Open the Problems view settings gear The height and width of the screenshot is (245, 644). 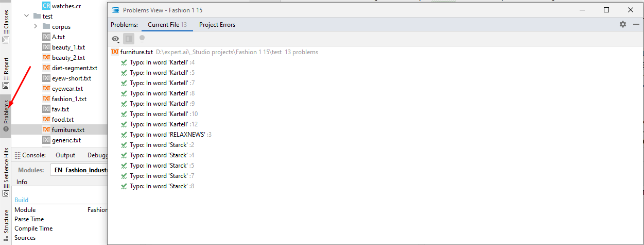[x=623, y=24]
